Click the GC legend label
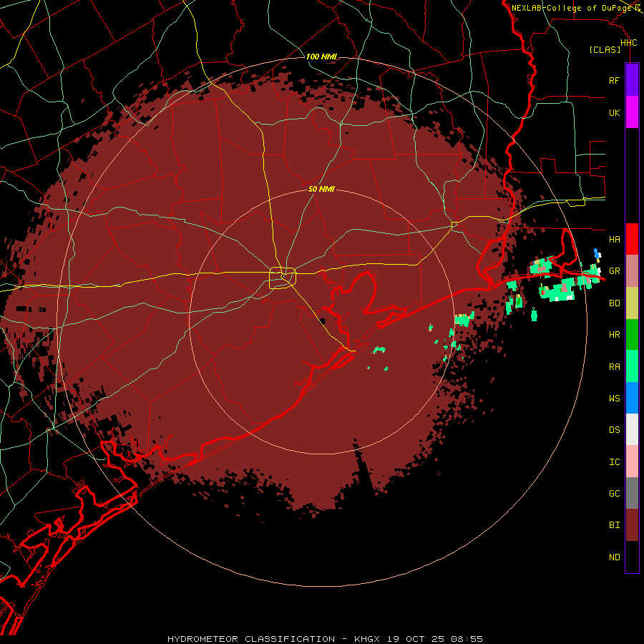Viewport: 644px width, 644px height. pos(614,494)
